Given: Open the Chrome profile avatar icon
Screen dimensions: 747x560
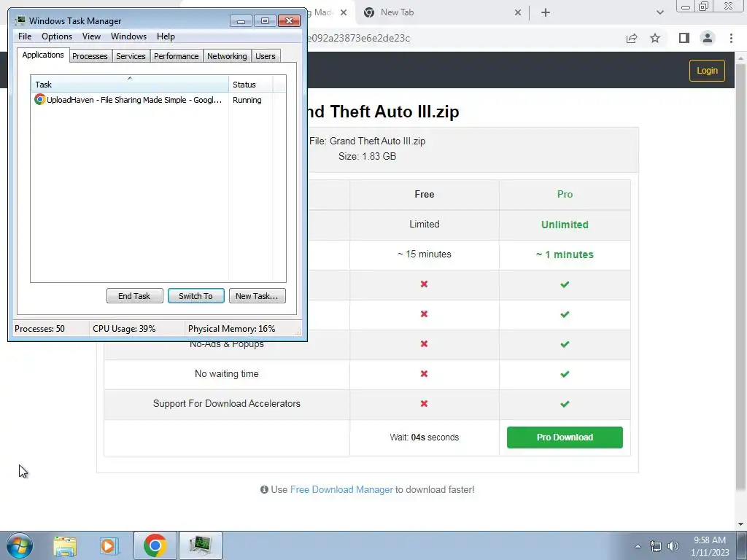Looking at the screenshot, I should tap(708, 38).
